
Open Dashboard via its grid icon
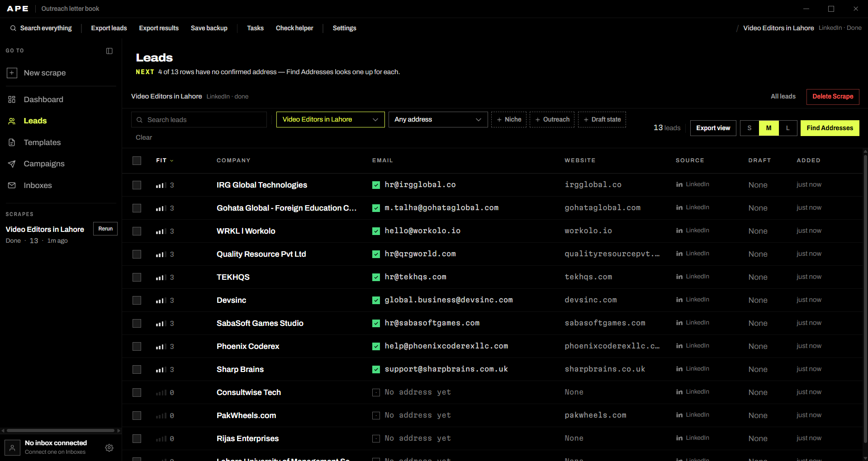(12, 99)
